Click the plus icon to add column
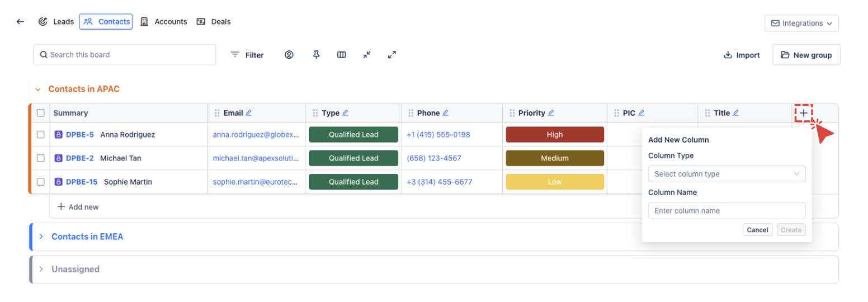 pyautogui.click(x=803, y=113)
